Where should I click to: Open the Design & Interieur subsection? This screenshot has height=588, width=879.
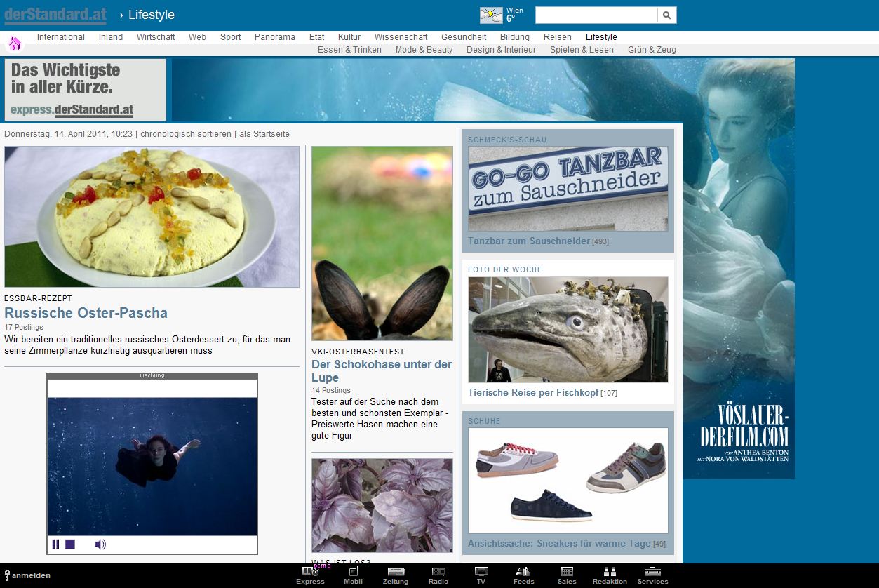(x=501, y=50)
